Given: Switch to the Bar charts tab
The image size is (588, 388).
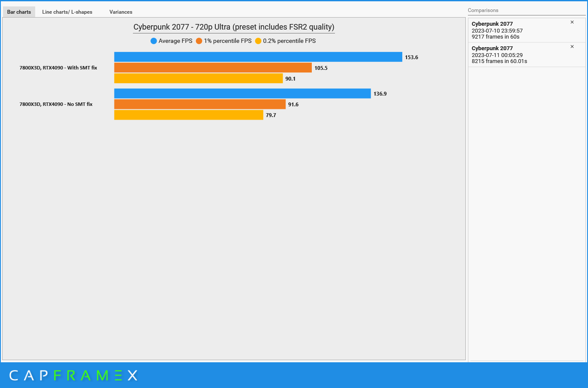Looking at the screenshot, I should [19, 12].
